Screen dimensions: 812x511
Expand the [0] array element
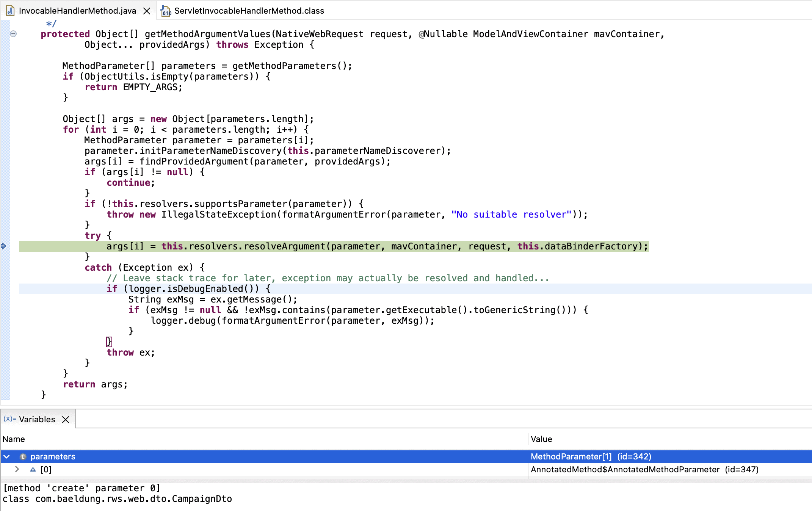(17, 469)
